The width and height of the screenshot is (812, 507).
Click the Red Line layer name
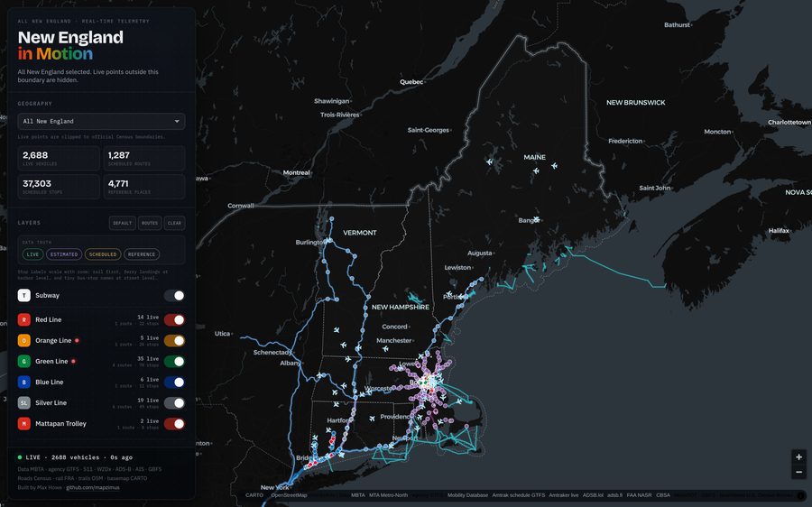click(48, 319)
